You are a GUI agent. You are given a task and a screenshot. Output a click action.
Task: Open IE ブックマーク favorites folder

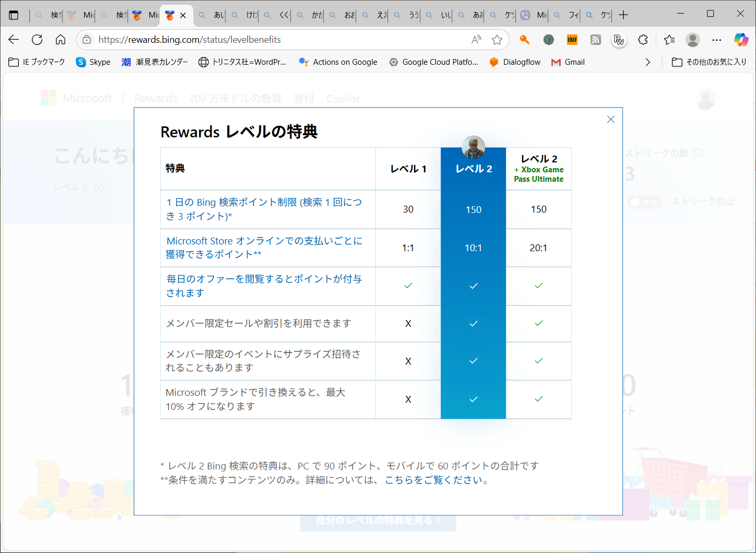coord(37,62)
